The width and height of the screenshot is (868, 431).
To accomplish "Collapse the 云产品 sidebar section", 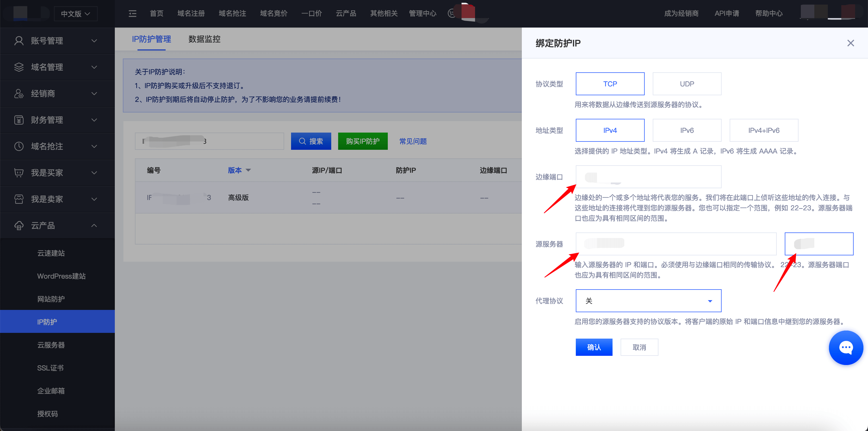I will [x=94, y=226].
